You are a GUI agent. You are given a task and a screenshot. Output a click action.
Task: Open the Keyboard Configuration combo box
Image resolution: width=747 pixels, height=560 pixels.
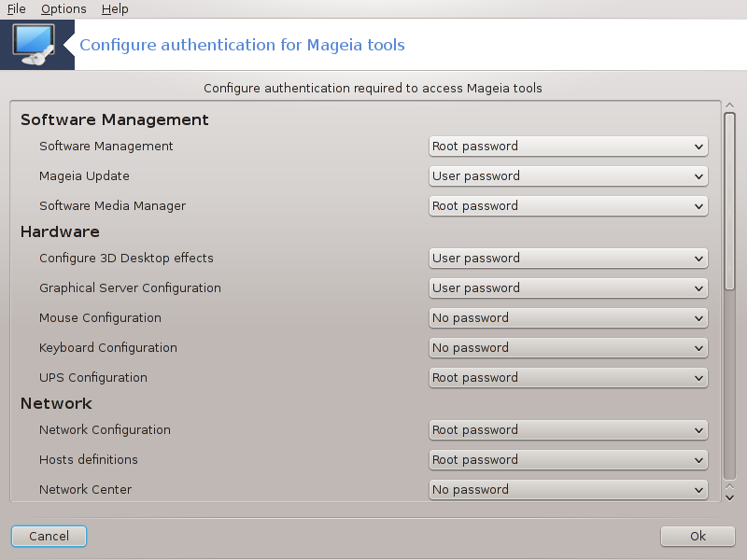point(569,348)
